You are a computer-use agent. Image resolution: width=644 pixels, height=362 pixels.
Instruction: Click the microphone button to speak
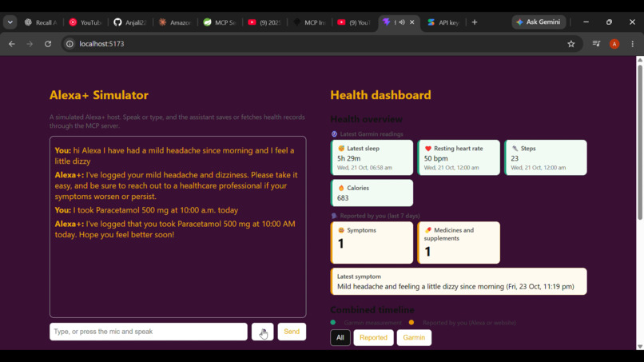click(x=262, y=332)
